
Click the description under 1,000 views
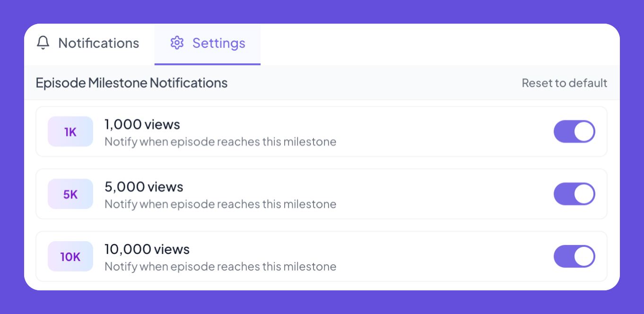[x=220, y=142]
